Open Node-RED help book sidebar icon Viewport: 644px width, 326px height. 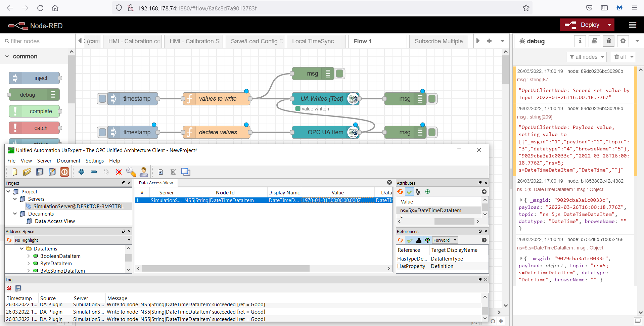coord(594,41)
